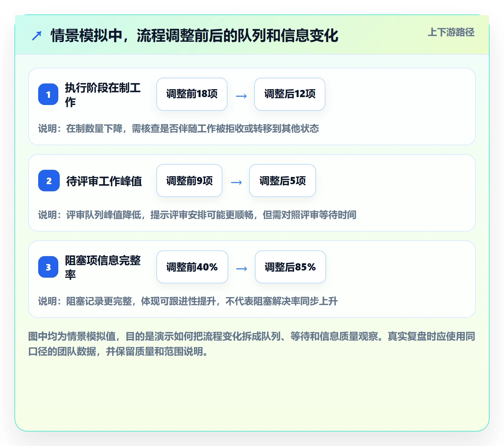Click the arrow between 调整前18项 and 调整后12项
The image size is (504, 446).
(241, 96)
